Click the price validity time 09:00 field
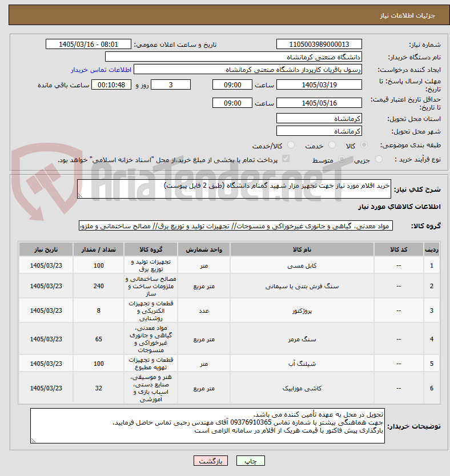The width and height of the screenshot is (450, 476). (x=232, y=103)
